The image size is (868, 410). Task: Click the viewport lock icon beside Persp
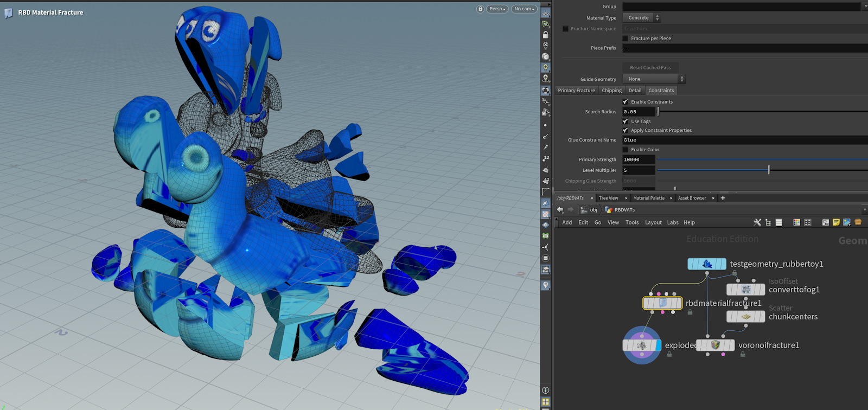click(480, 9)
